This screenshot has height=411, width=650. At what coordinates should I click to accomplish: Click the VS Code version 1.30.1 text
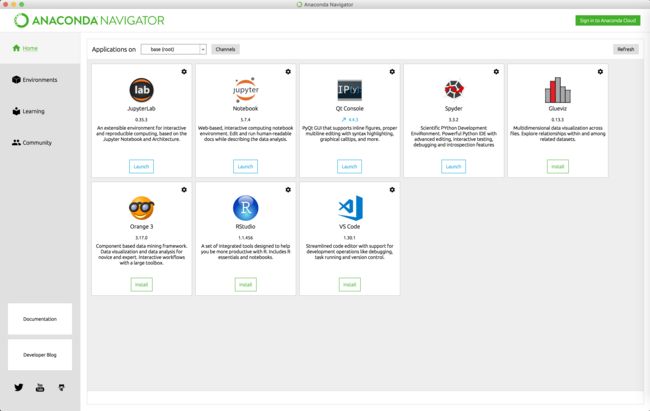(349, 238)
